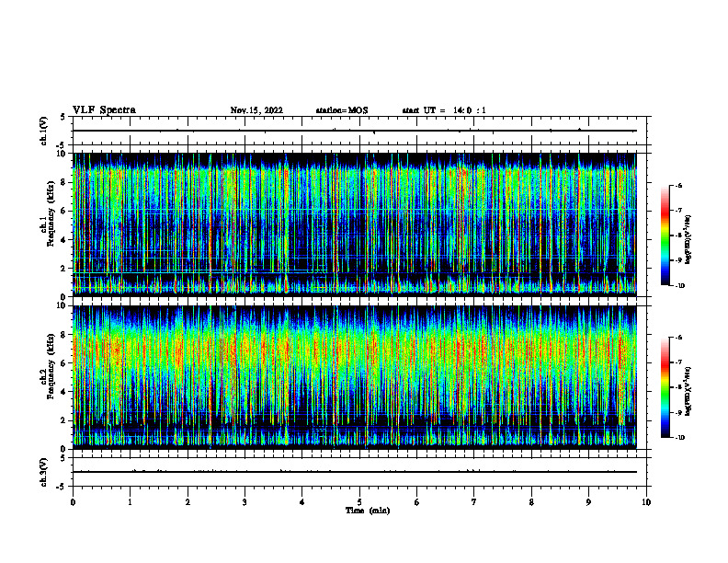Click time axis tick label '5'
Image resolution: width=728 pixels, height=563 pixels.
[x=359, y=502]
